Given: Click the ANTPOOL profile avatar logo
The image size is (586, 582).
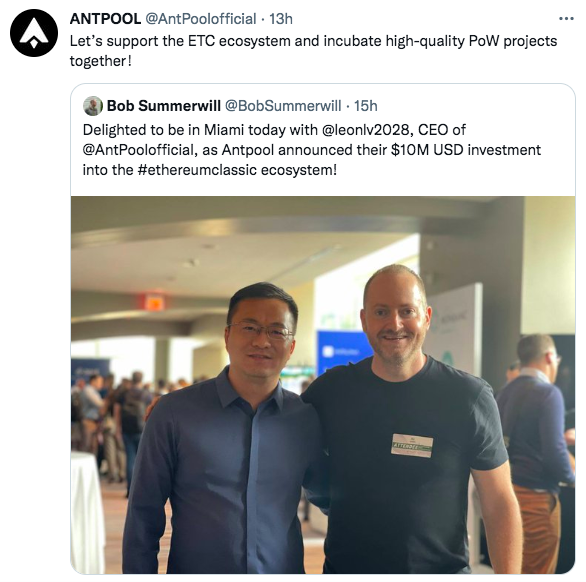Looking at the screenshot, I should 34,33.
